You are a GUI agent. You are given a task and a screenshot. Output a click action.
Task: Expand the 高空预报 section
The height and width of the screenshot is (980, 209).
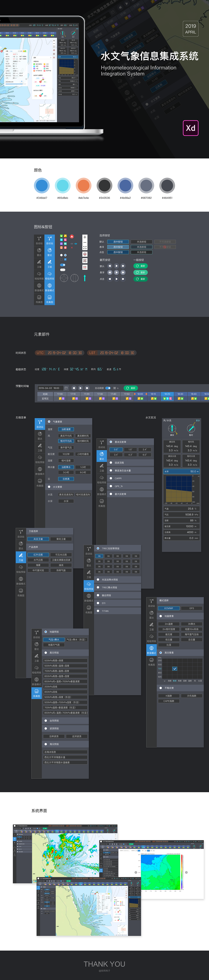(65, 653)
